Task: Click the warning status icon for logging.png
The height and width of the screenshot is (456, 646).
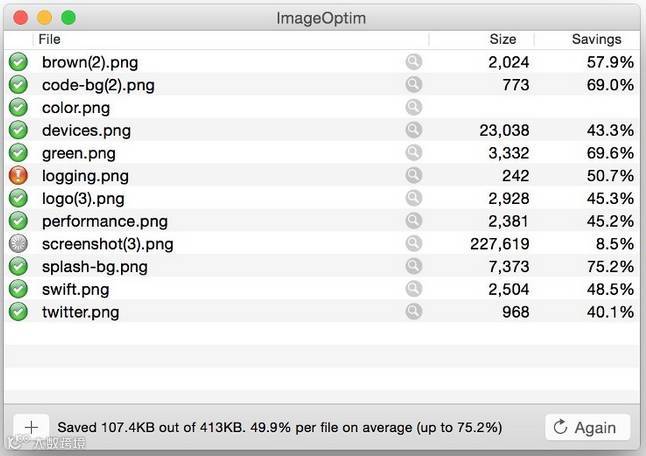Action: click(x=18, y=176)
